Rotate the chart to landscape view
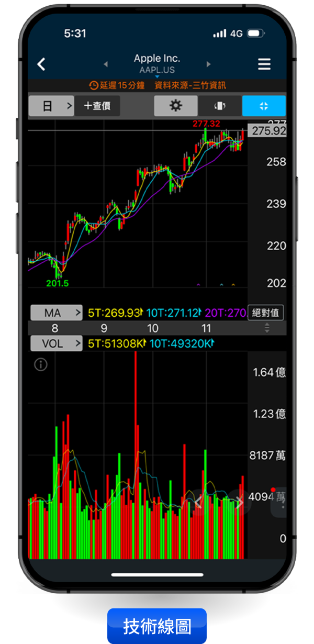This screenshot has height=644, width=314. coord(220,106)
